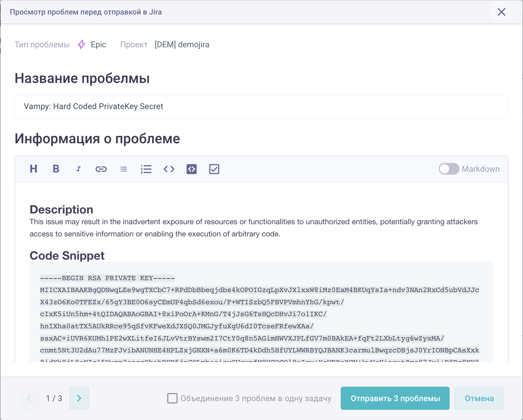Toggle bold text formatting
Screen dimensions: 523x420
56,169
